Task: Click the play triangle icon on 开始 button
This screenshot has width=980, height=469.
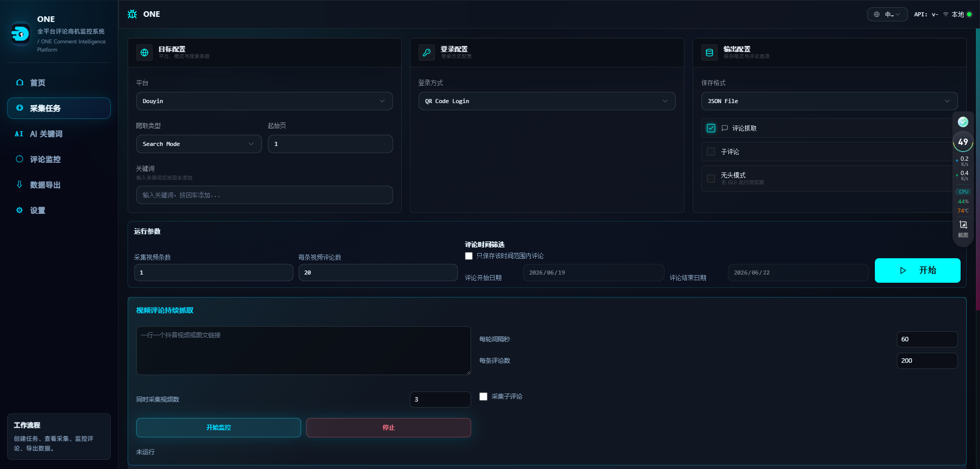Action: point(903,270)
